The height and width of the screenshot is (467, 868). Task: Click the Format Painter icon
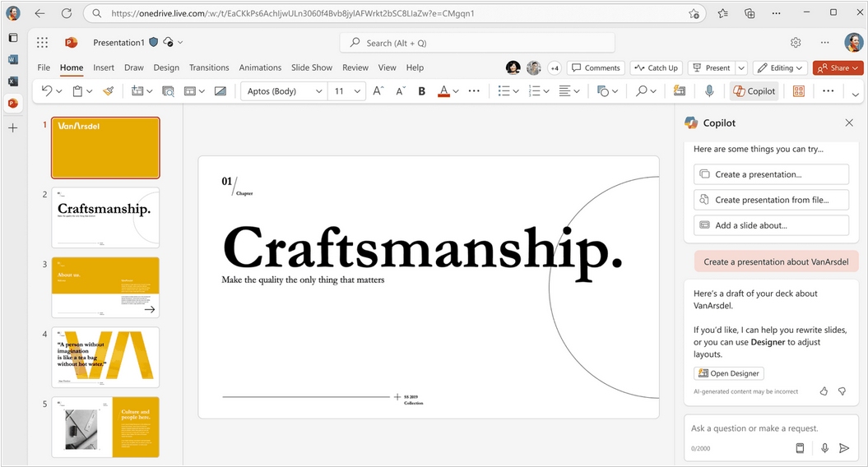click(x=108, y=91)
